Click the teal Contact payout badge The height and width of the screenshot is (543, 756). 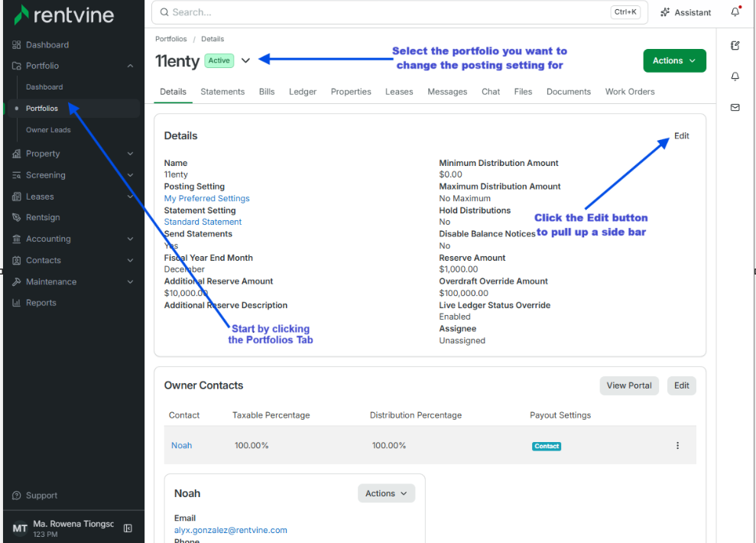tap(547, 446)
